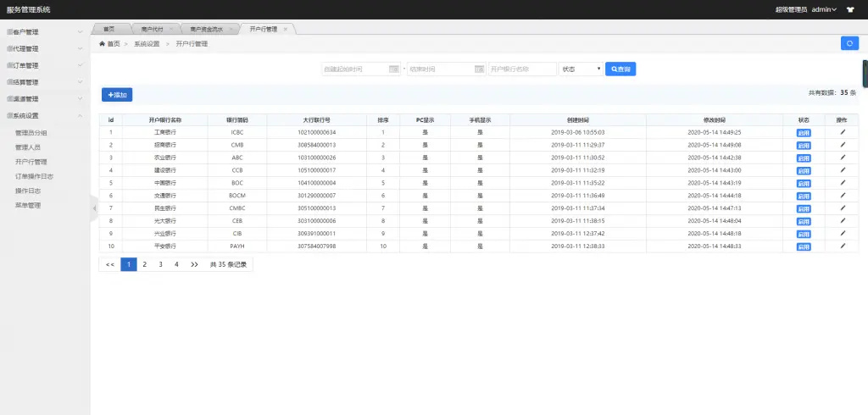Select 订单操作日志 in the sidebar

[34, 176]
